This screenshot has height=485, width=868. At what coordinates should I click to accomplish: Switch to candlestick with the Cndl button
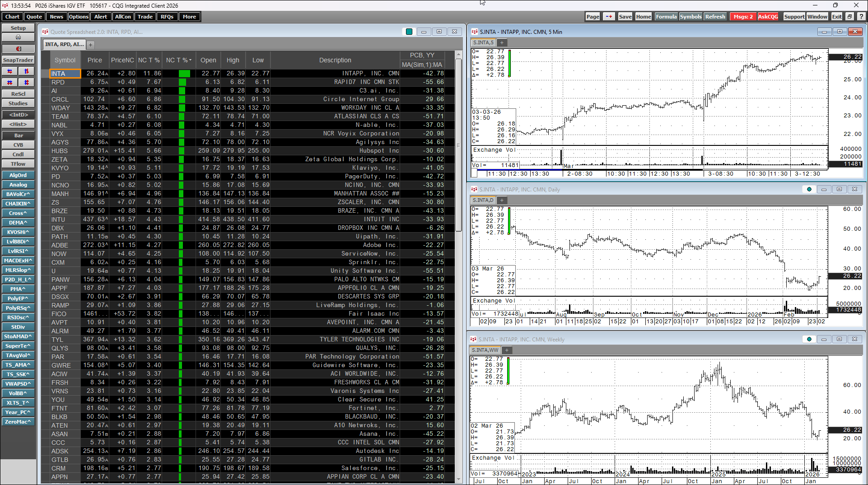click(x=18, y=154)
